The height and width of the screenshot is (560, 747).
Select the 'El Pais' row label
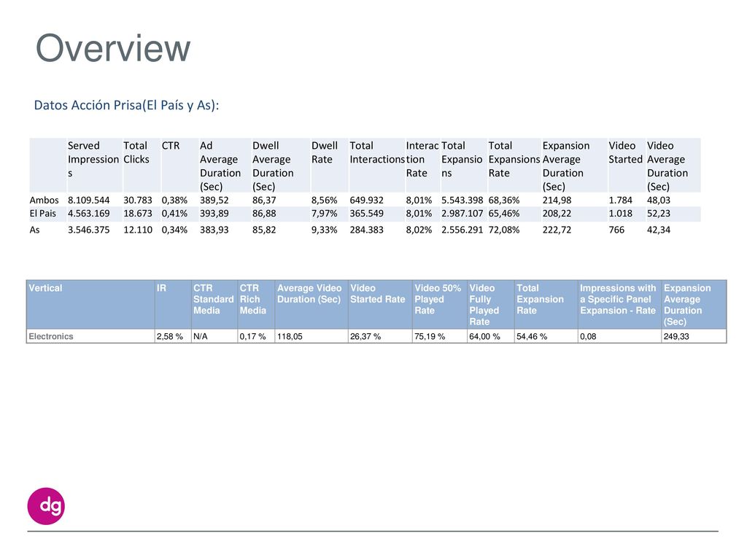tap(42, 214)
